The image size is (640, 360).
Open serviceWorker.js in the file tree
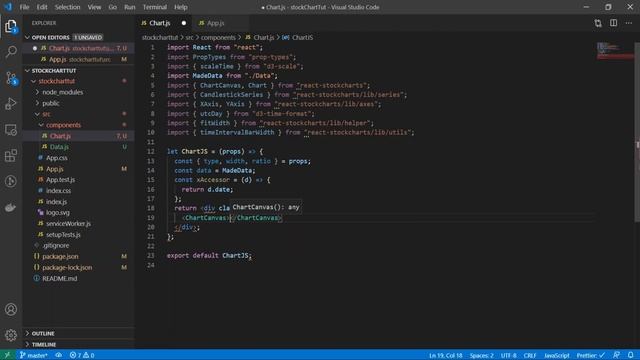[68, 224]
